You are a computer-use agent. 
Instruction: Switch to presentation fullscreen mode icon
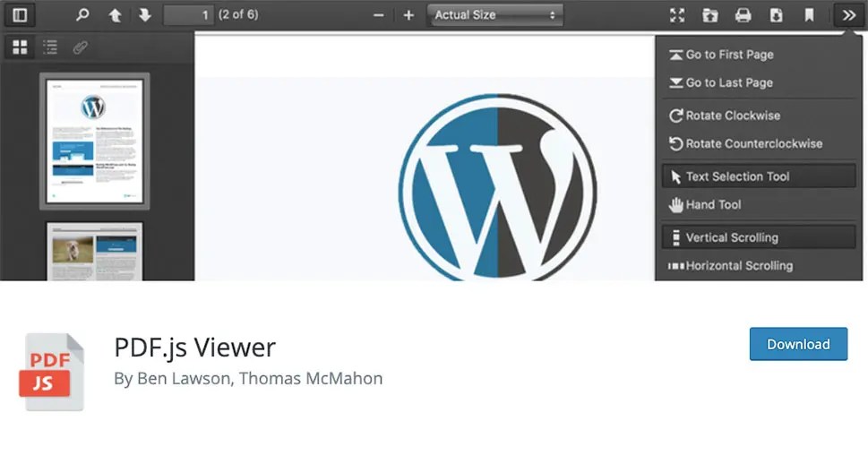677,15
